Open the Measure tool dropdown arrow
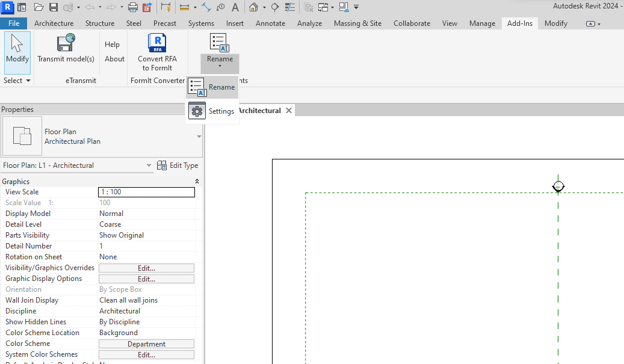The height and width of the screenshot is (364, 624). click(x=195, y=7)
